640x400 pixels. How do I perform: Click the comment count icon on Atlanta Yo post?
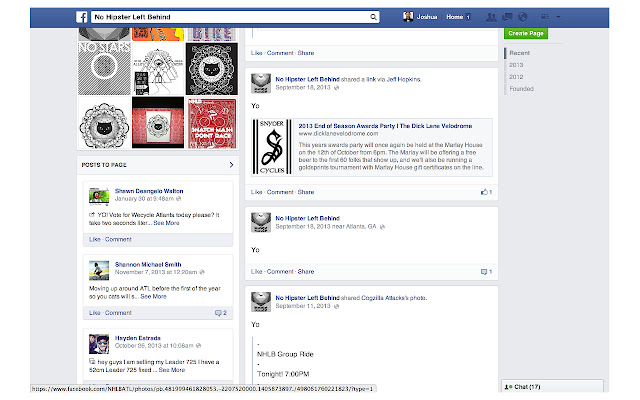coord(486,271)
